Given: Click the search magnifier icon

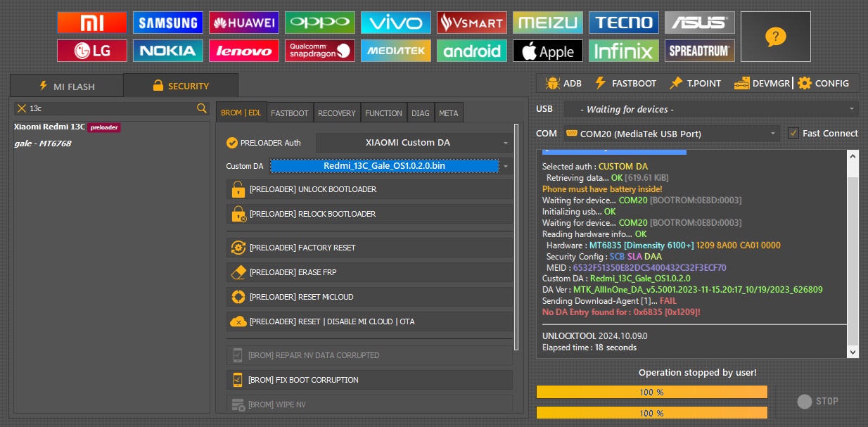Looking at the screenshot, I should [202, 108].
